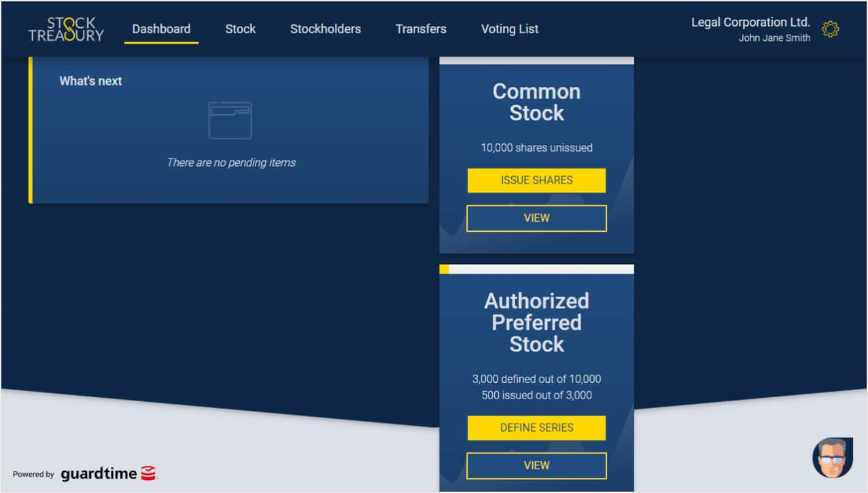Click the "What's next" heading
This screenshot has height=493, width=868.
tap(90, 81)
